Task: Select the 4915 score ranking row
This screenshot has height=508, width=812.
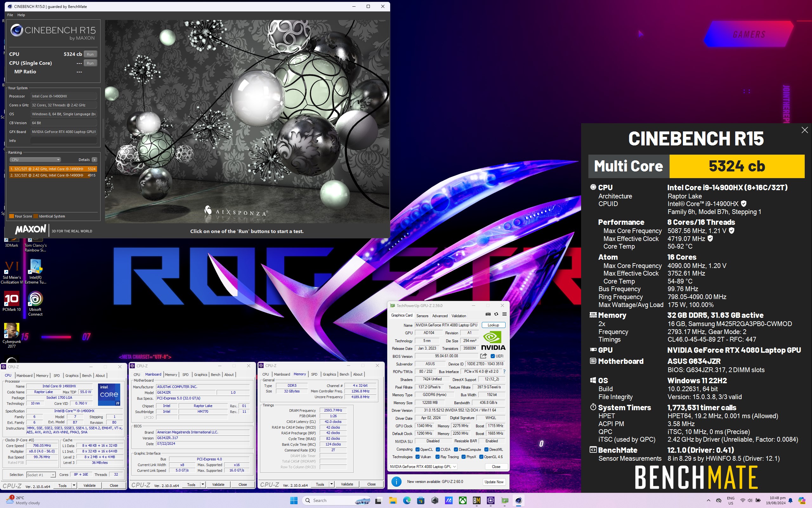Action: pyautogui.click(x=53, y=175)
